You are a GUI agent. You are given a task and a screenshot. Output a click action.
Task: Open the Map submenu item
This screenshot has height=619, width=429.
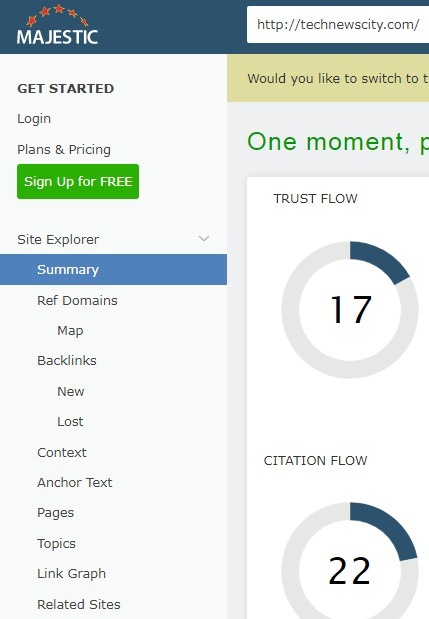point(70,330)
